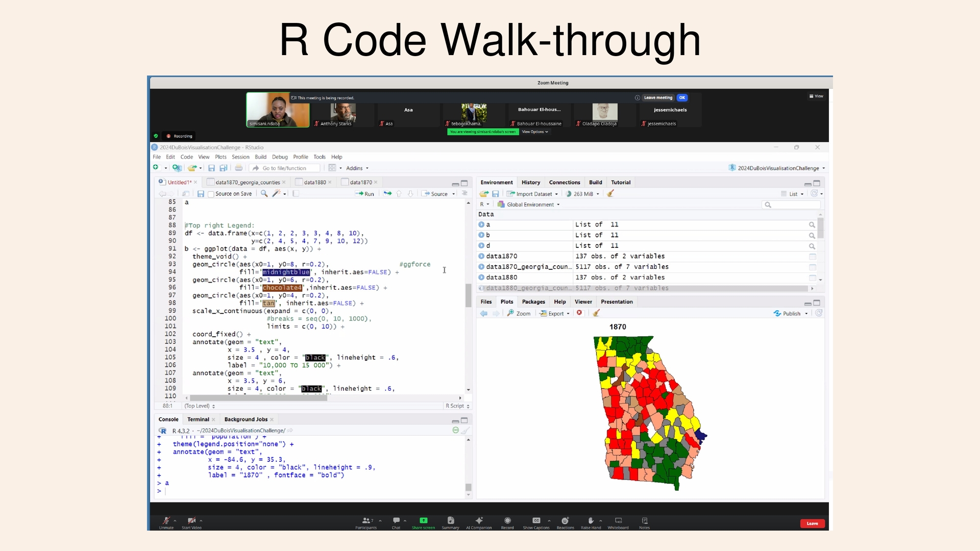Click the Re-run previous code icon

coord(387,194)
